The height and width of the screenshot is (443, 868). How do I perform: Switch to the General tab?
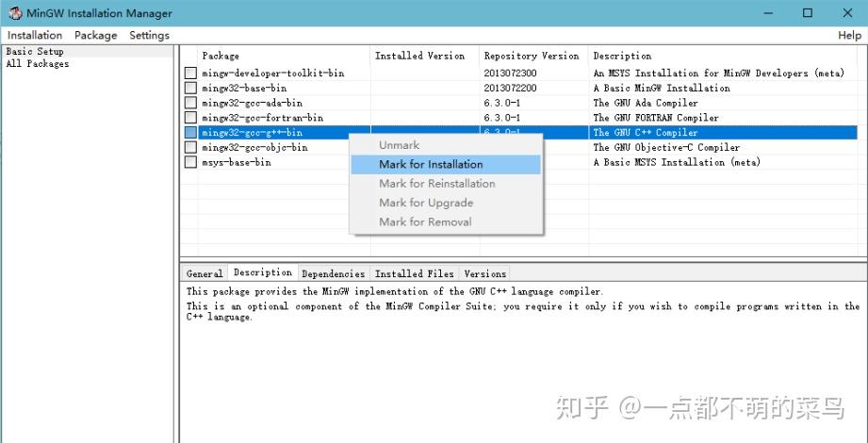click(205, 273)
